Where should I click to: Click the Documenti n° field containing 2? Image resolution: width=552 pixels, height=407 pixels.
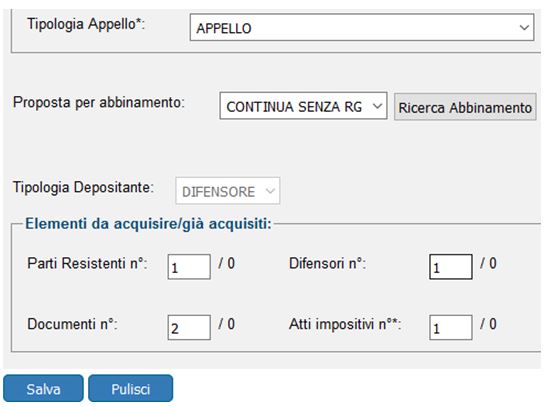(x=189, y=327)
